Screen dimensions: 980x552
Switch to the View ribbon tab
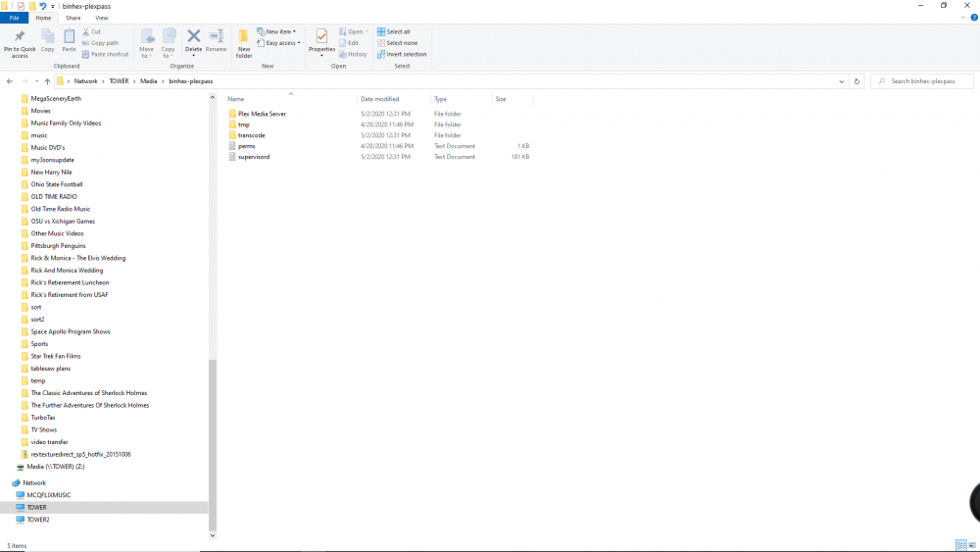(101, 18)
